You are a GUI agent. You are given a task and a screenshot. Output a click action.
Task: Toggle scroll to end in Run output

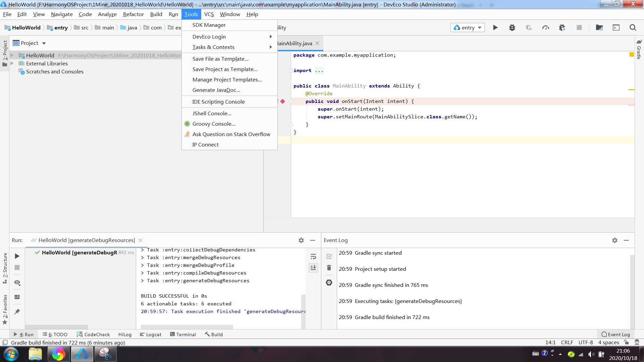pyautogui.click(x=313, y=267)
